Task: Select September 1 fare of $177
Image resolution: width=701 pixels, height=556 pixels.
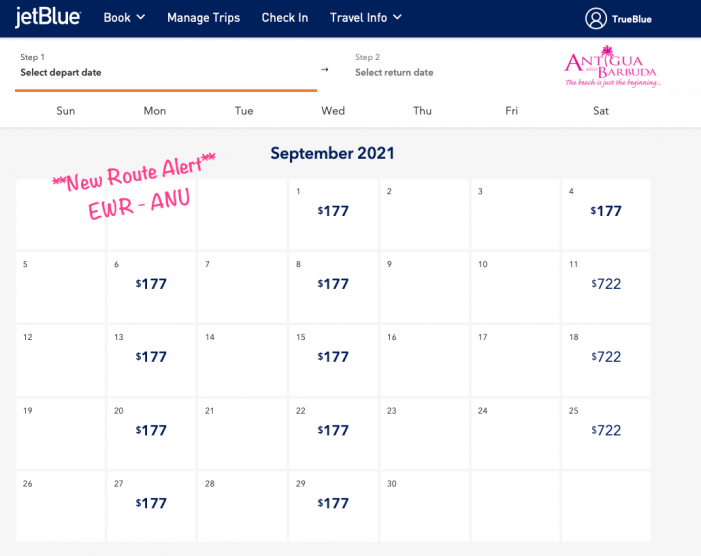Action: 333,212
